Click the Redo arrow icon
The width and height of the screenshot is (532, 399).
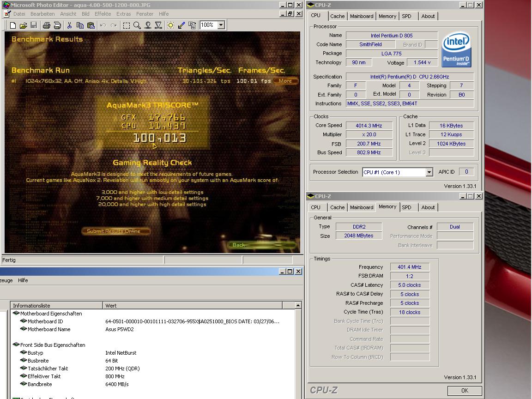[114, 25]
